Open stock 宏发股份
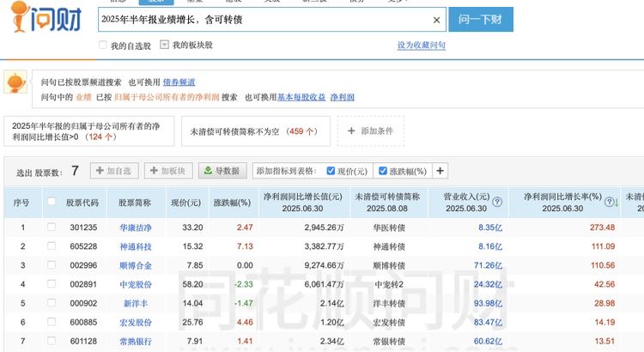 point(136,323)
